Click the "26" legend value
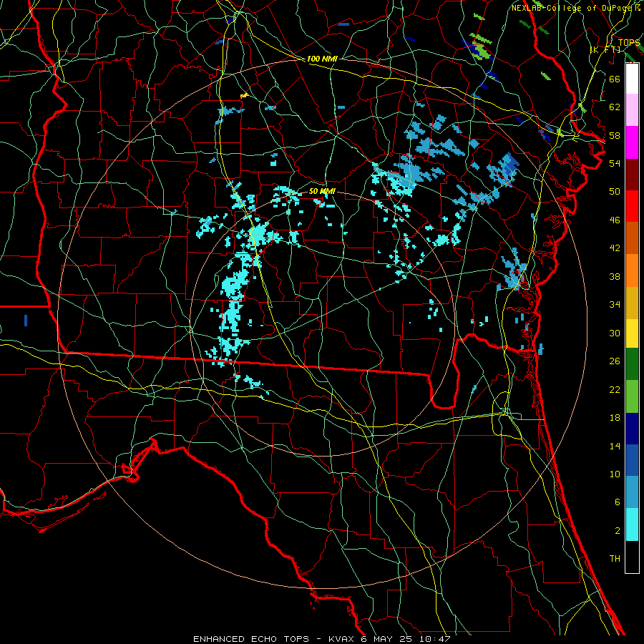 [615, 361]
